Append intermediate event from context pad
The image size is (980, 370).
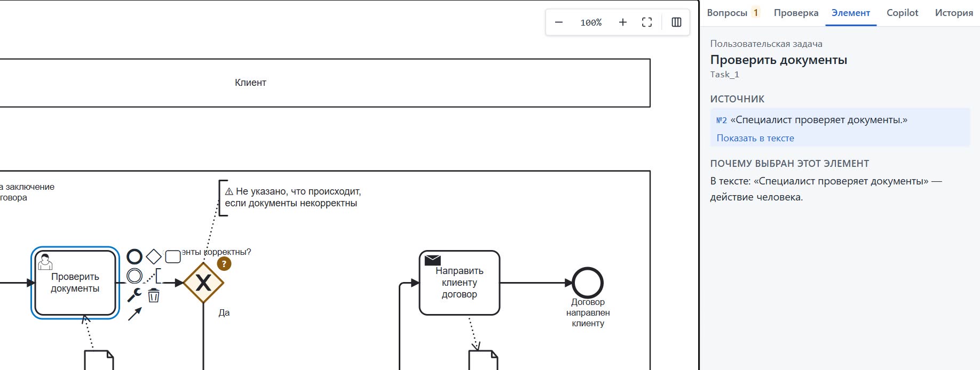click(x=135, y=276)
